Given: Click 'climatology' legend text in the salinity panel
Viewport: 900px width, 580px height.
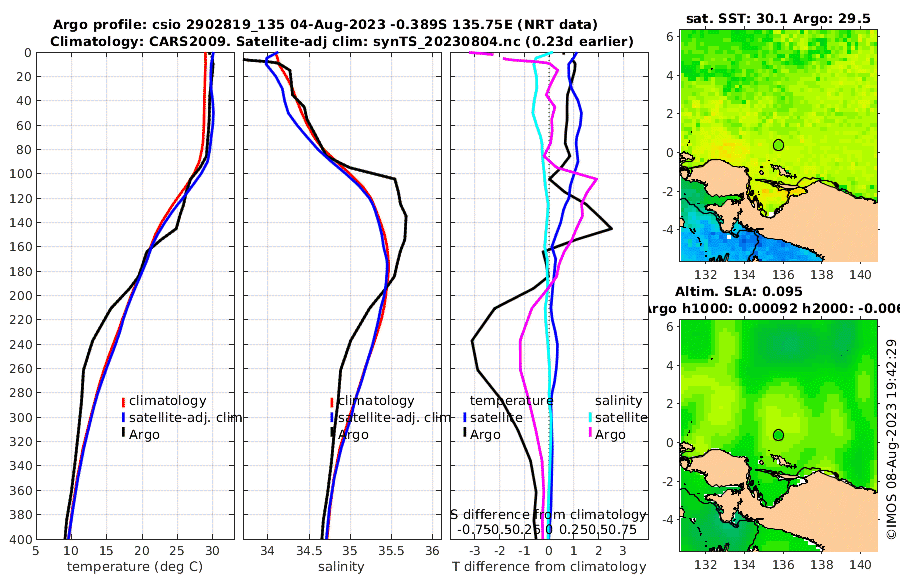Looking at the screenshot, I should tap(376, 401).
